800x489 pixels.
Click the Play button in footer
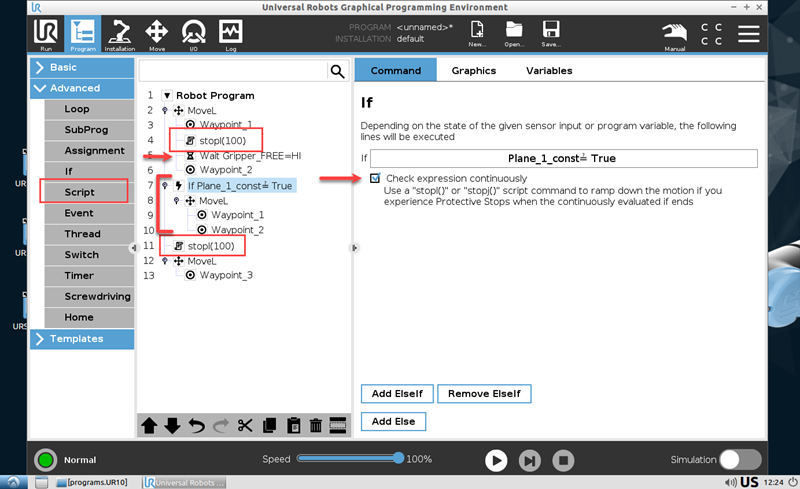[x=496, y=460]
